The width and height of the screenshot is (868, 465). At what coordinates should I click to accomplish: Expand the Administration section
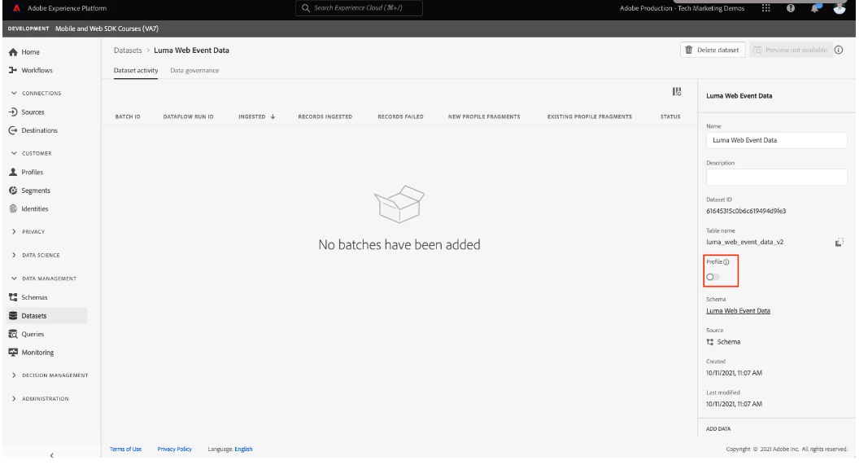[14, 398]
